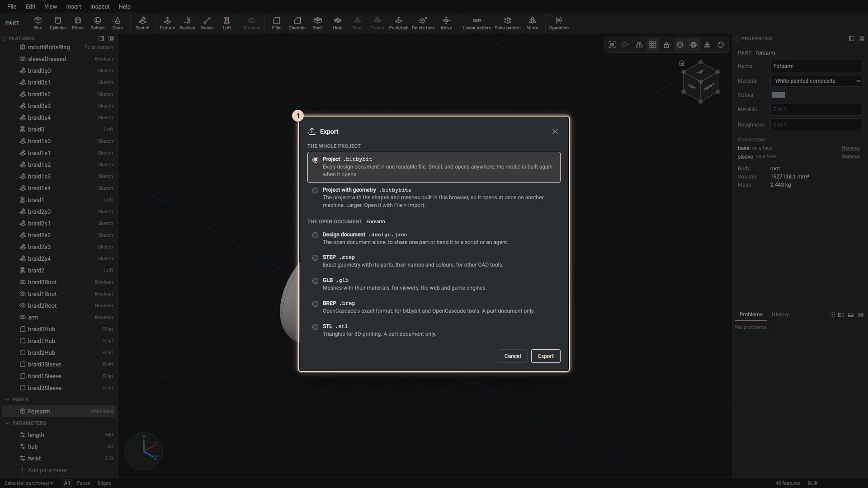868x488 pixels.
Task: Use the Delete face tool
Action: (423, 23)
